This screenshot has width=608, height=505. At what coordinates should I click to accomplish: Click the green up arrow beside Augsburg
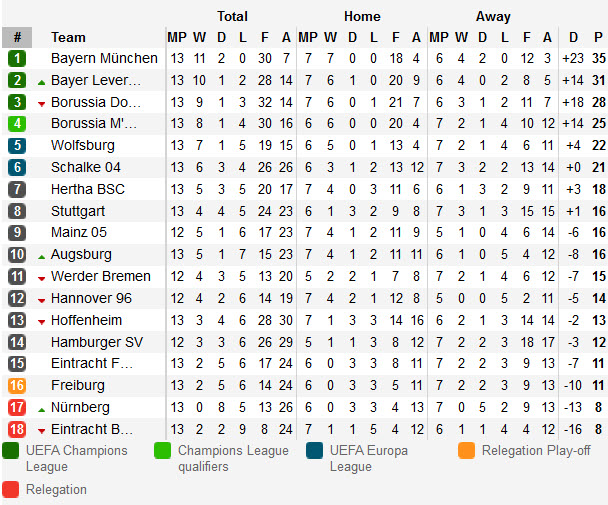click(42, 256)
